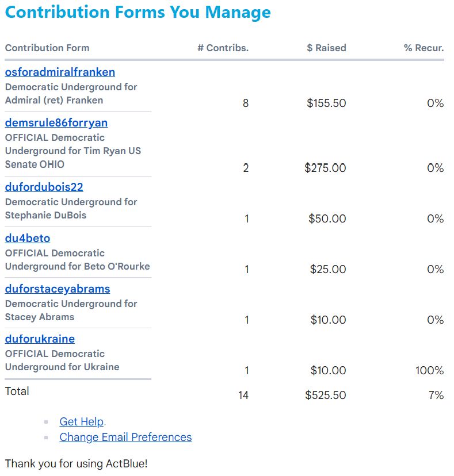Click the $525.50 total raised amount

pos(326,396)
